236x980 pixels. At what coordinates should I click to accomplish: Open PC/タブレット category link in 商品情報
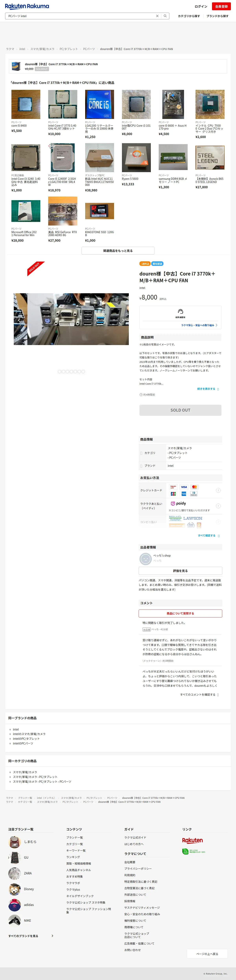pyautogui.click(x=178, y=453)
